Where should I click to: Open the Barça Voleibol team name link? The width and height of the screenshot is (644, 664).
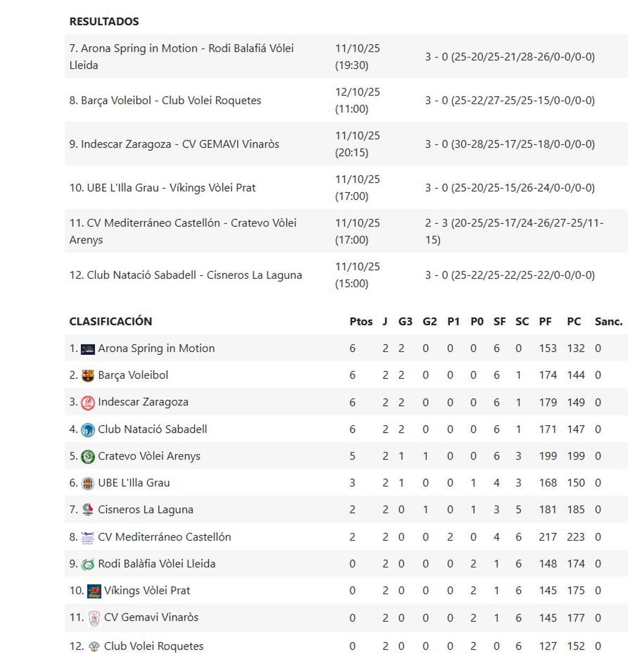pyautogui.click(x=133, y=375)
